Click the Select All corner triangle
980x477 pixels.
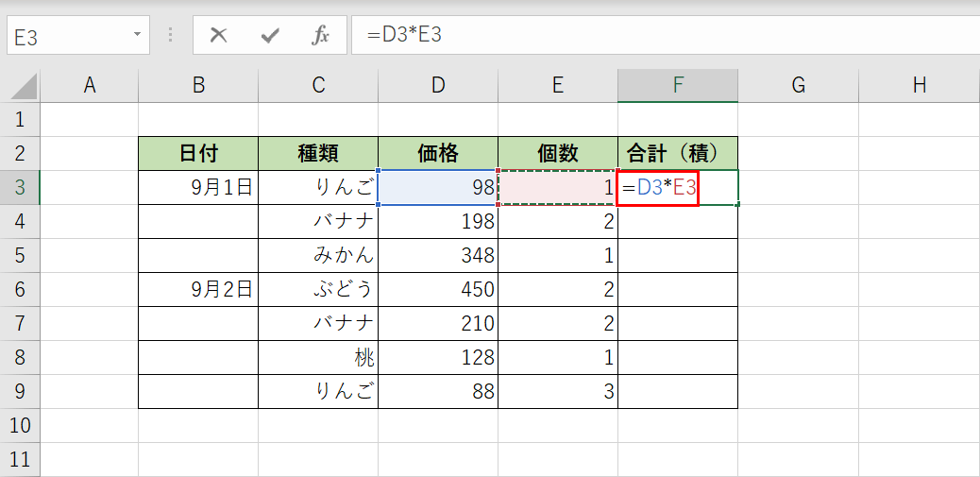pos(23,86)
